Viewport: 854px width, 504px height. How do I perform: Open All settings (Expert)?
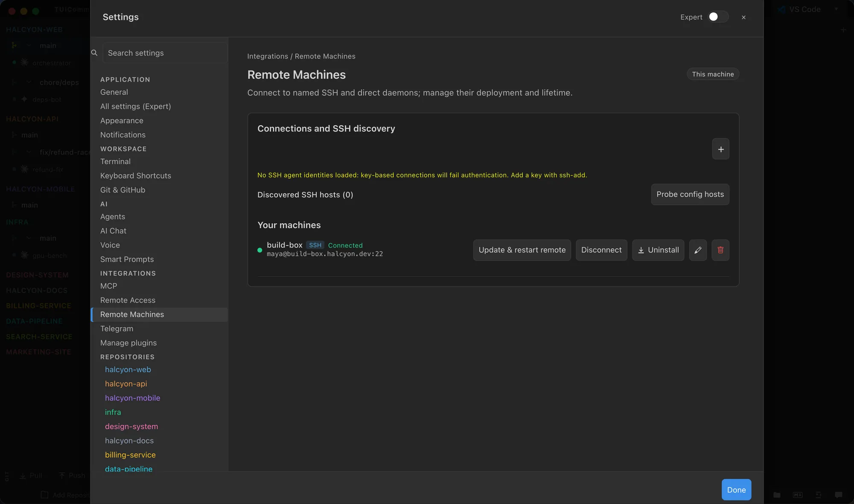coord(159,106)
